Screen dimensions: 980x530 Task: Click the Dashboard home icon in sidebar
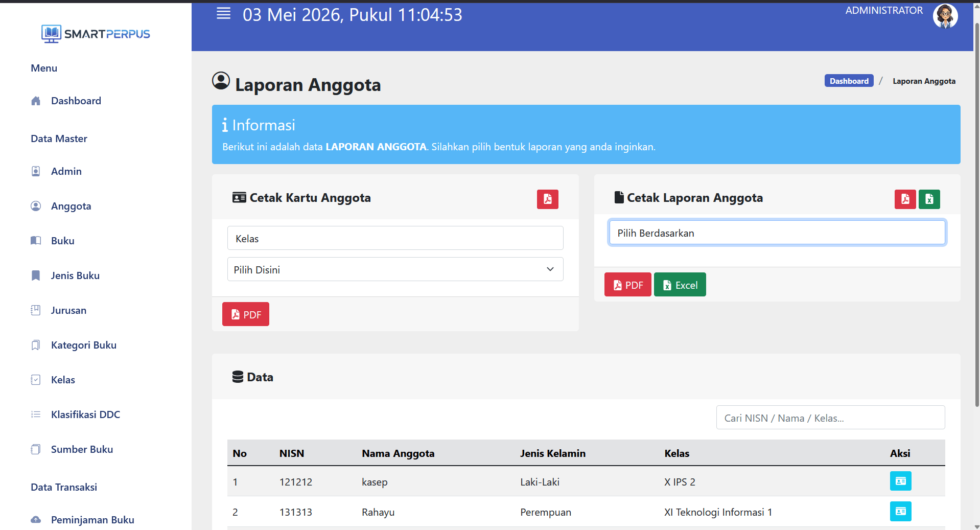tap(36, 101)
